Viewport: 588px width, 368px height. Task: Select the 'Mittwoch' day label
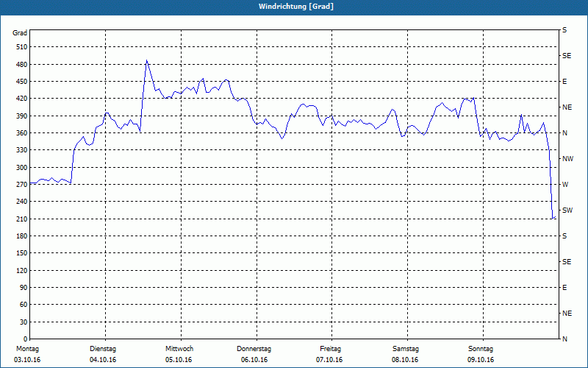179,349
